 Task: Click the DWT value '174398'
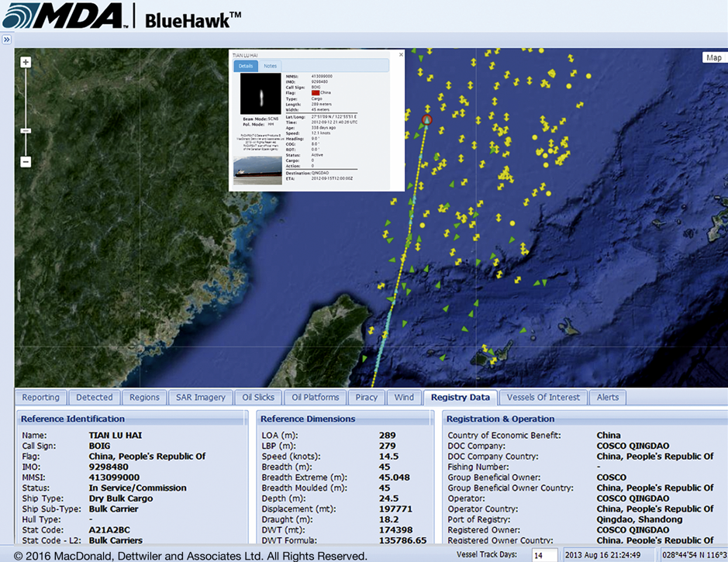click(x=395, y=530)
